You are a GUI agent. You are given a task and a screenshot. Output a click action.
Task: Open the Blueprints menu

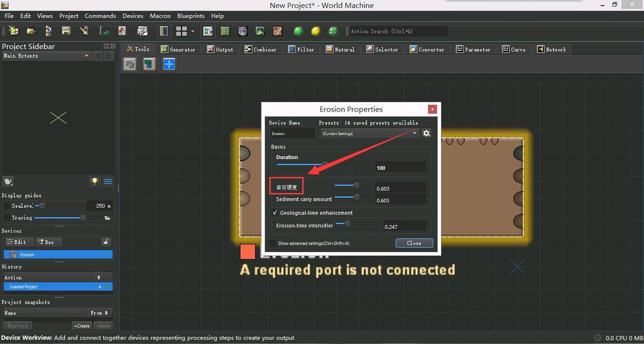pos(191,16)
